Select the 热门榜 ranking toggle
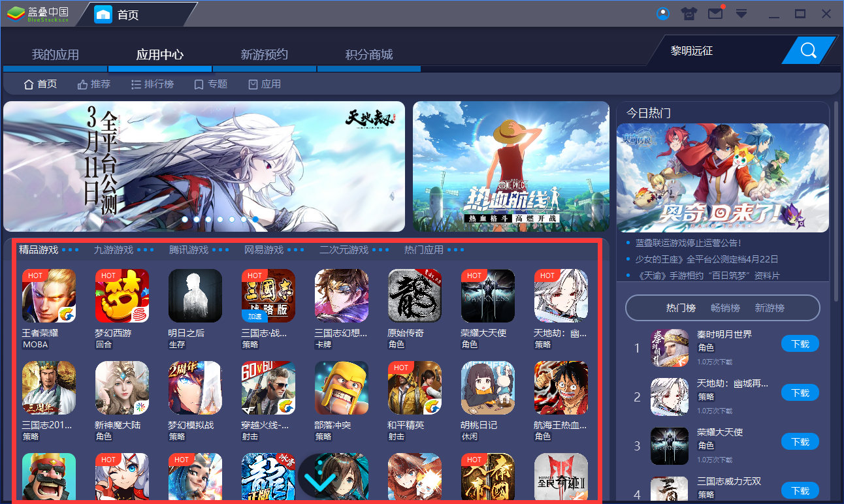 pos(681,307)
